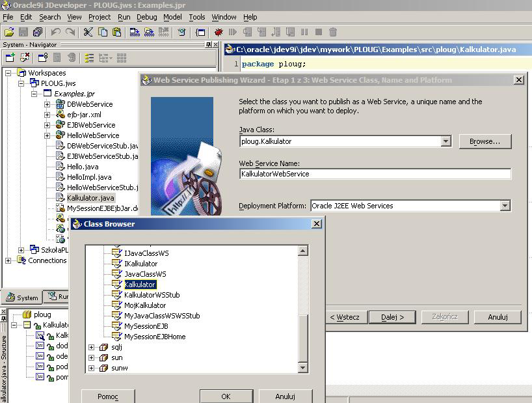Expand the ejb-jar.xml tree node
This screenshot has height=403, width=532.
click(47, 115)
